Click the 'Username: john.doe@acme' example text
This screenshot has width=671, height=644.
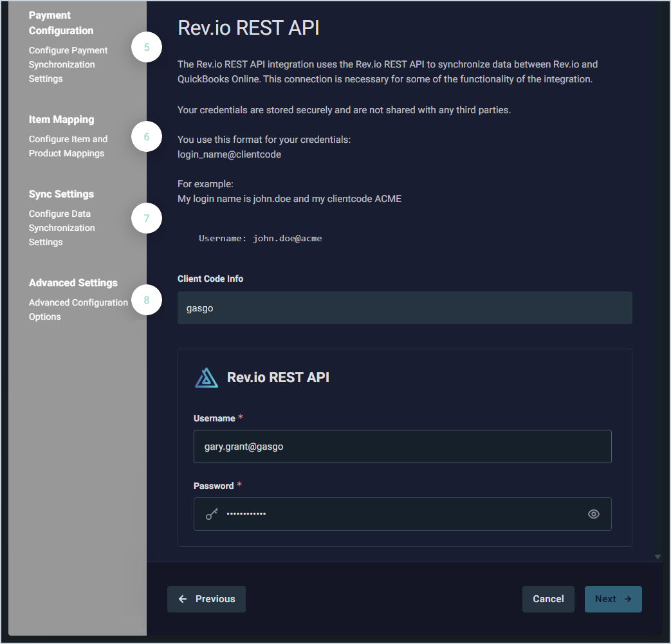click(260, 238)
